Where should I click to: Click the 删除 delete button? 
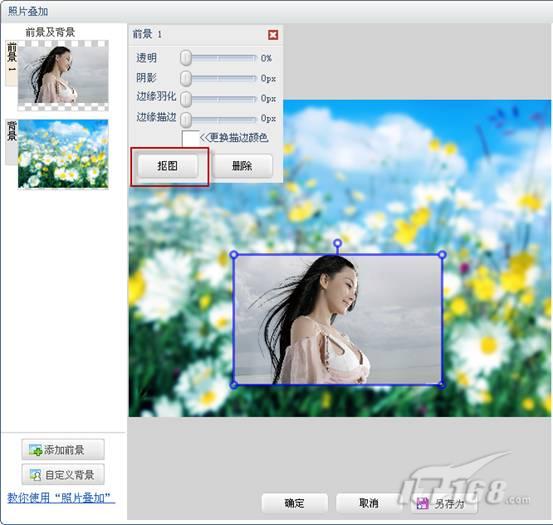click(x=242, y=166)
